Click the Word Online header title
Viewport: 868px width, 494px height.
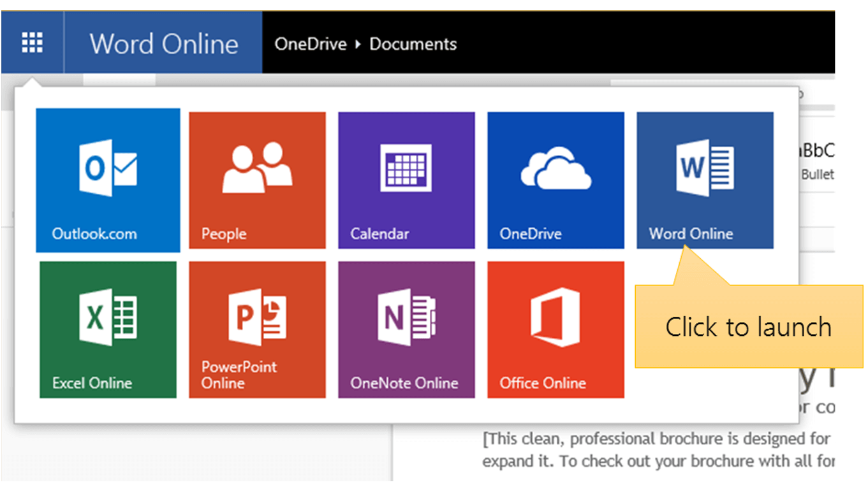tap(164, 44)
